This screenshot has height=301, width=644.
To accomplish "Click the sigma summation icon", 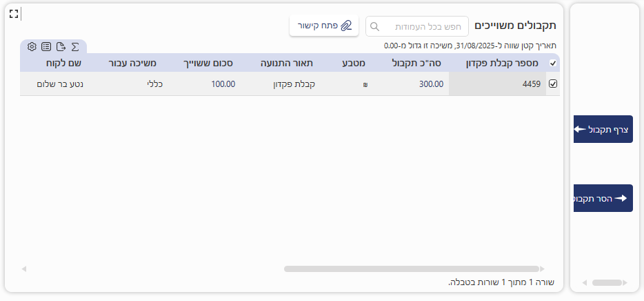I will coord(75,47).
